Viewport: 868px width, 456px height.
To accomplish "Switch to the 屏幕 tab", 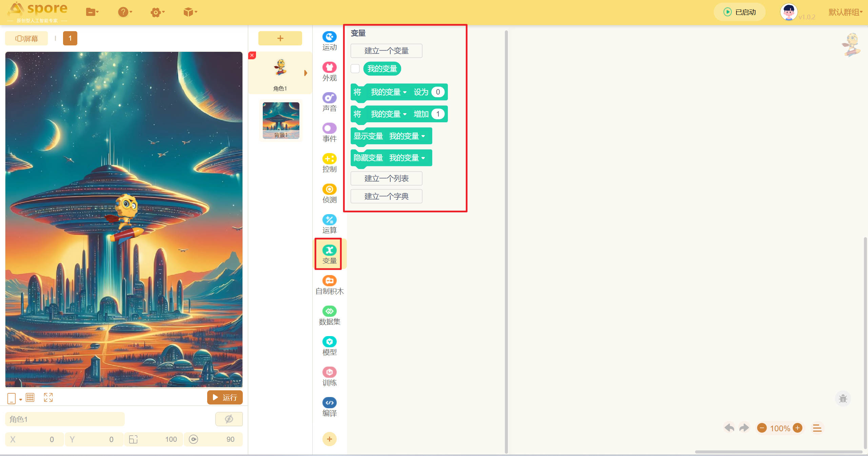I will tap(26, 39).
